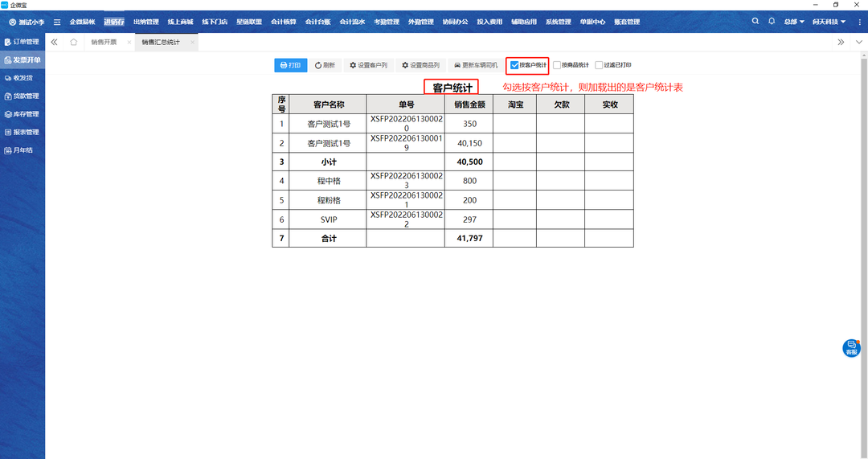Switch to the 销售开票 tab
This screenshot has height=459, width=868.
(104, 42)
